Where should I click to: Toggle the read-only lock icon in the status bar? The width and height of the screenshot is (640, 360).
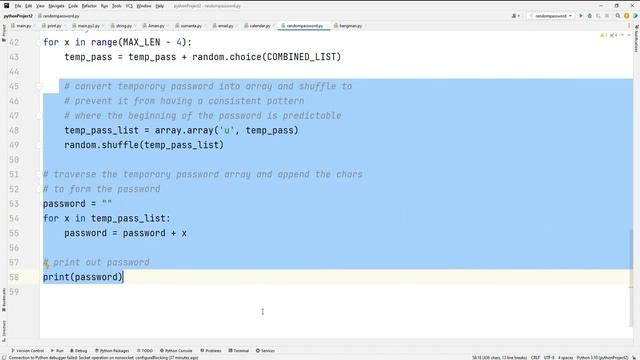click(635, 358)
